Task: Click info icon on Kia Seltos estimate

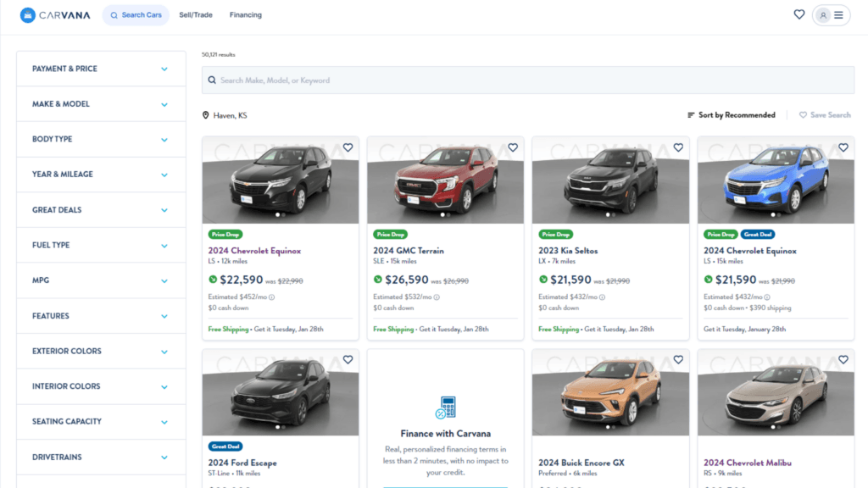Action: [603, 297]
